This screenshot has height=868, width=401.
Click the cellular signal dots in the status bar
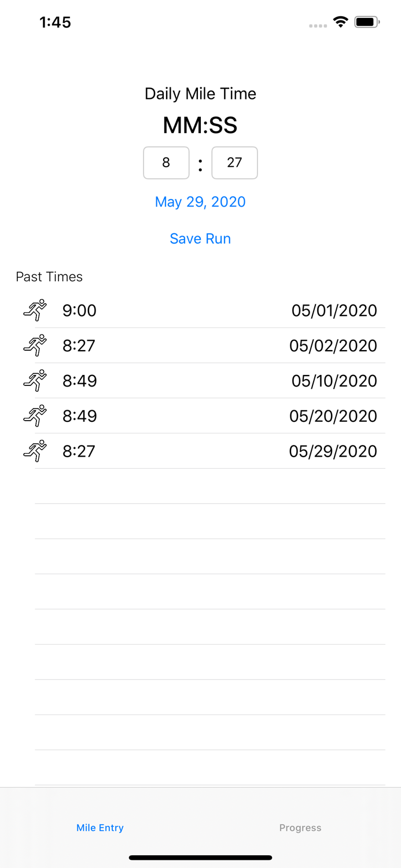(318, 25)
